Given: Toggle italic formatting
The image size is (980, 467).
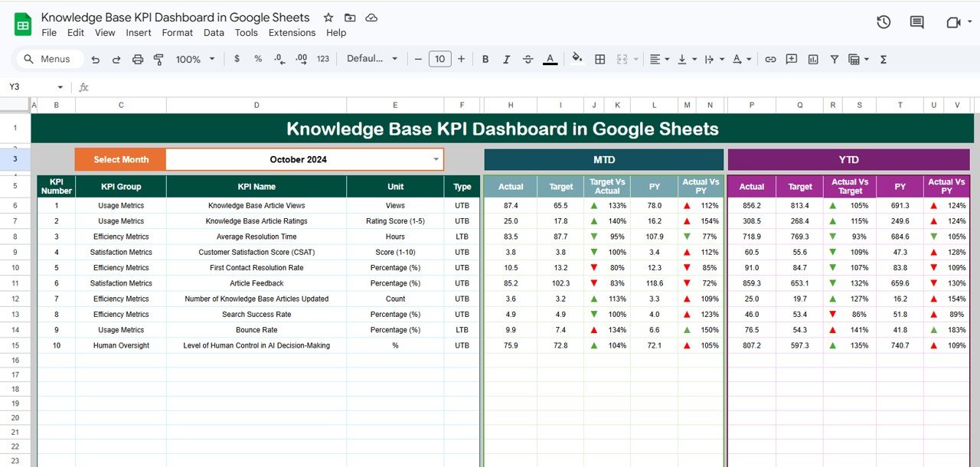Looking at the screenshot, I should [506, 59].
